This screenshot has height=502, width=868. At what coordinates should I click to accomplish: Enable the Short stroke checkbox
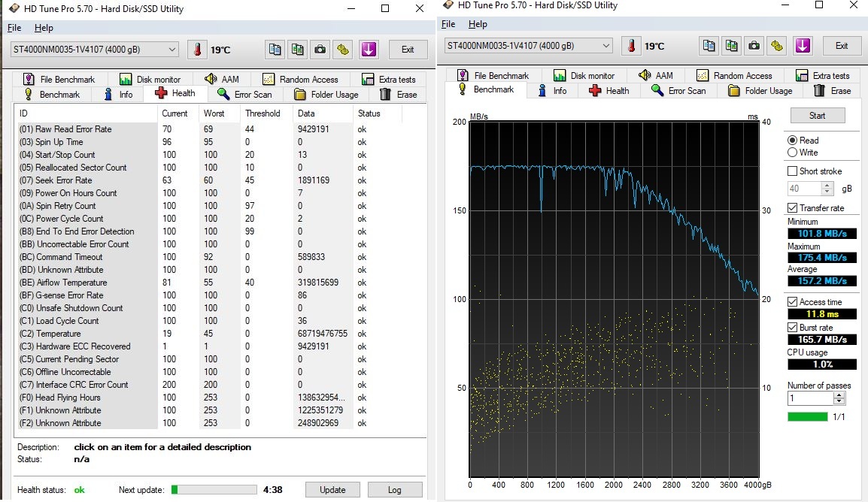tap(793, 171)
